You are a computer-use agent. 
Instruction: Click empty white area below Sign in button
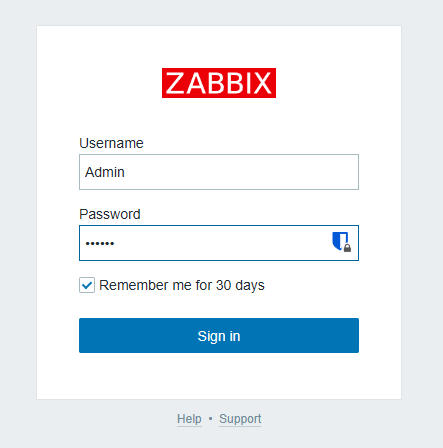(x=219, y=375)
